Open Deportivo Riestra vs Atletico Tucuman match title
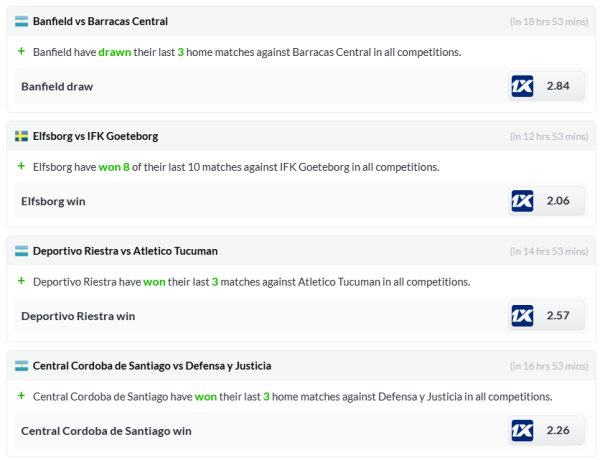This screenshot has height=460, width=600. [125, 251]
